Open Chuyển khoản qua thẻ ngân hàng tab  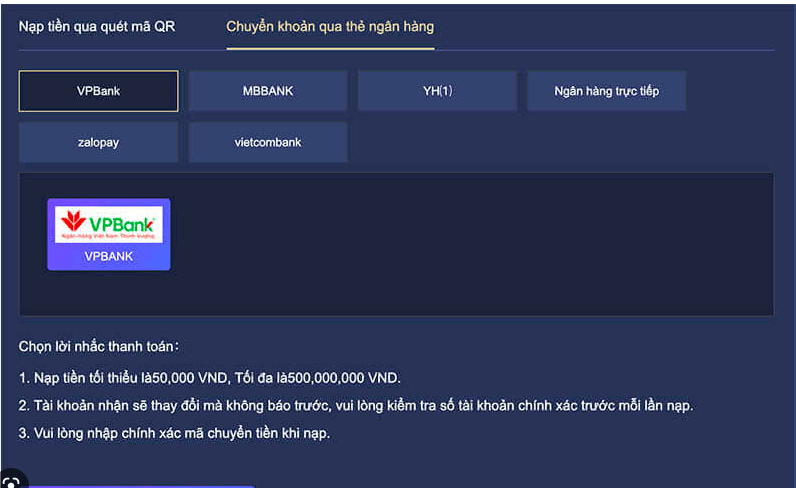[330, 26]
